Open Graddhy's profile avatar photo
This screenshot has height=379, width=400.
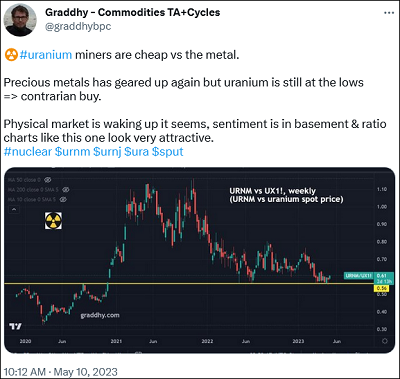click(20, 20)
